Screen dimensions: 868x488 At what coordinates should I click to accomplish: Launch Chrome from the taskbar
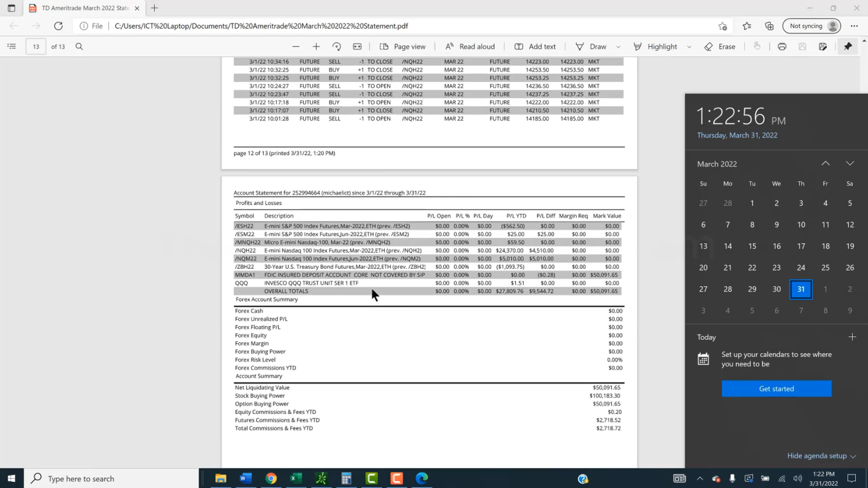click(x=271, y=478)
